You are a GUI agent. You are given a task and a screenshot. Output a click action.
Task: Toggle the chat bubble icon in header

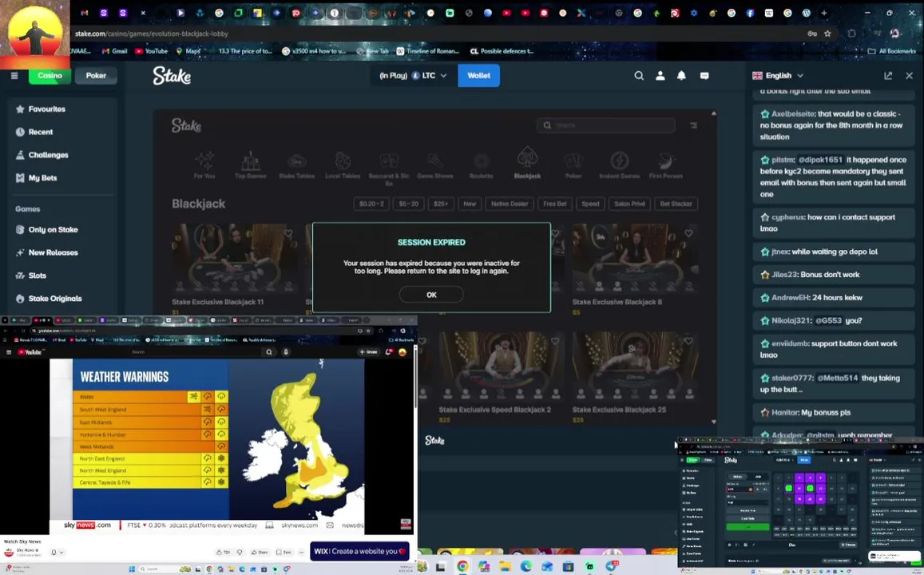(x=704, y=75)
